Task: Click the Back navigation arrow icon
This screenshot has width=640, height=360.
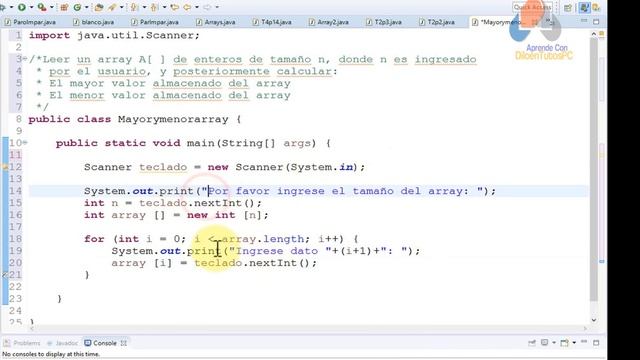Action: coord(187,7)
